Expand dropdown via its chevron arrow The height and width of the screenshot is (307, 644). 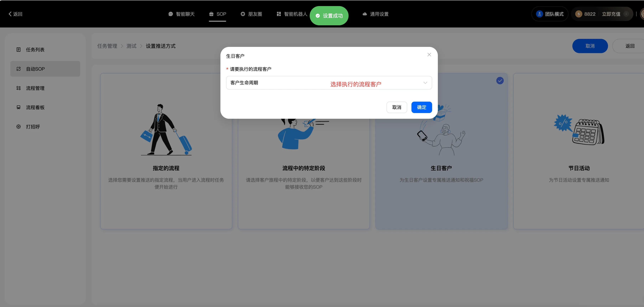tap(425, 83)
